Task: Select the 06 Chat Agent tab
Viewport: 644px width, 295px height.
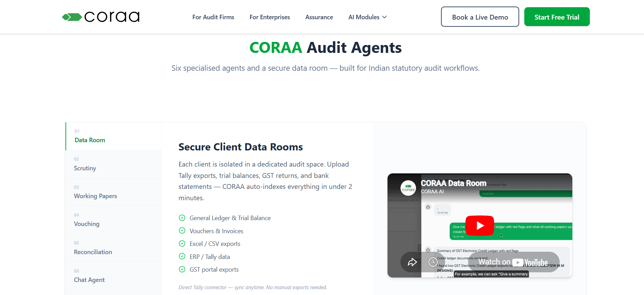Action: (114, 276)
